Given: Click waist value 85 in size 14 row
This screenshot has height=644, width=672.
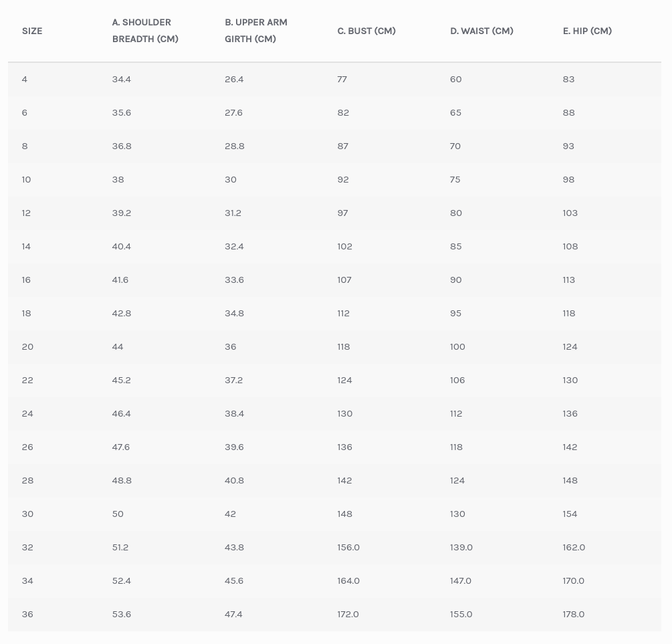Looking at the screenshot, I should (456, 246).
